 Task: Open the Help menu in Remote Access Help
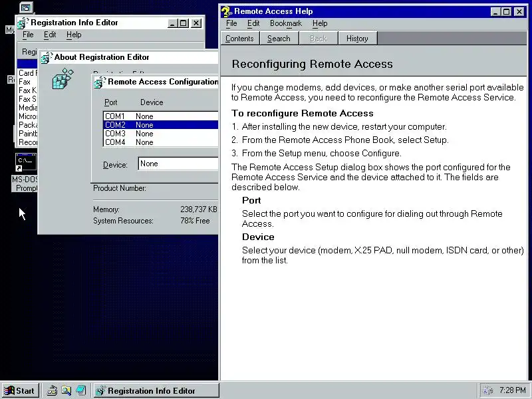[320, 23]
